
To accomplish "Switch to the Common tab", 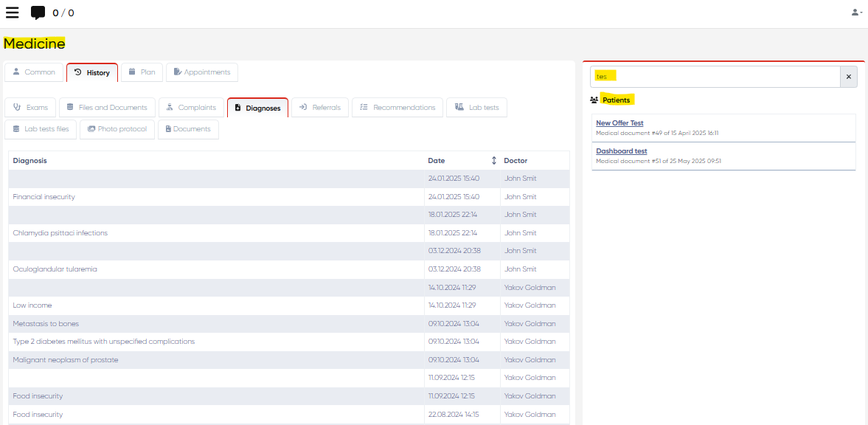I will pyautogui.click(x=34, y=72).
